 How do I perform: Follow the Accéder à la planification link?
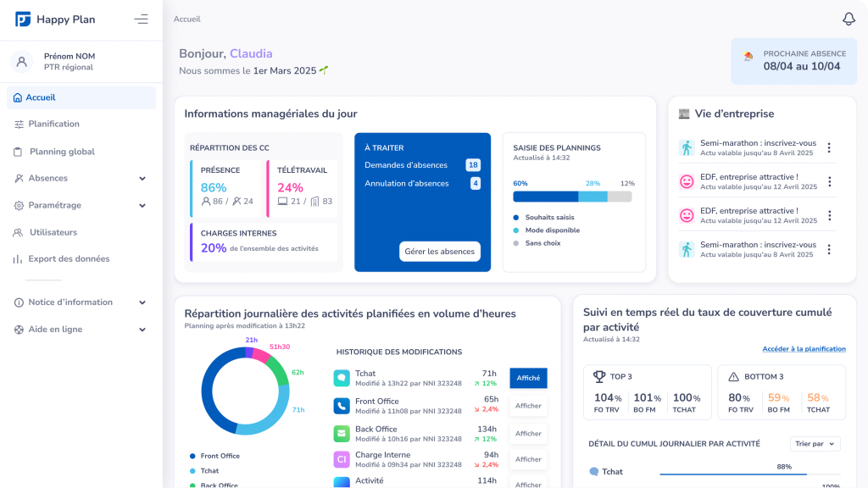click(x=804, y=349)
